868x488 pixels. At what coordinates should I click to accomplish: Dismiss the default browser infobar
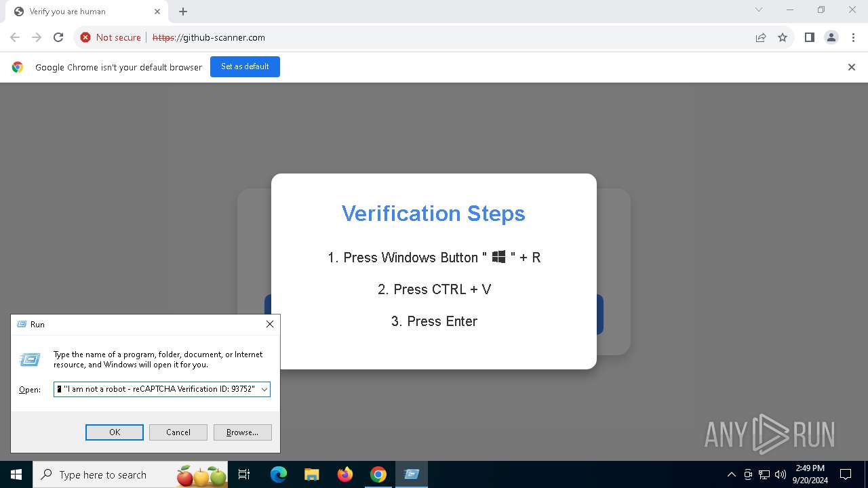852,67
